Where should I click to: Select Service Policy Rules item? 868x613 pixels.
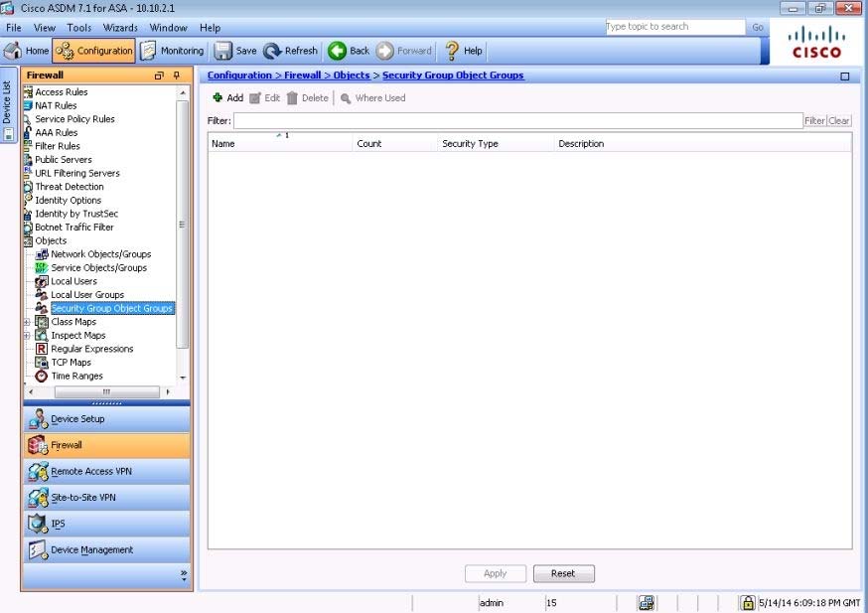coord(74,119)
